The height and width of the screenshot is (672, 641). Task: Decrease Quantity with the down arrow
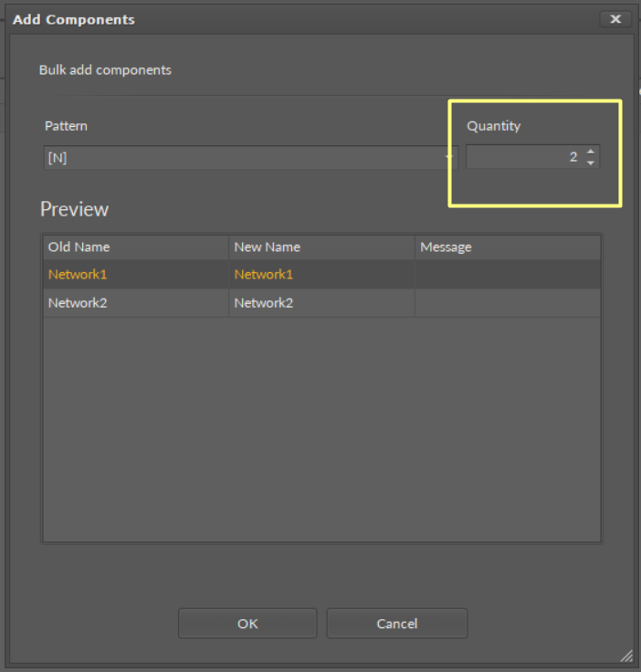click(x=591, y=163)
